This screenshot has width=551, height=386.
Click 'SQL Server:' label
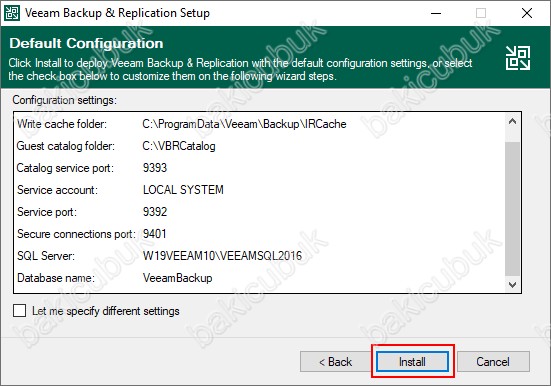[x=46, y=256]
